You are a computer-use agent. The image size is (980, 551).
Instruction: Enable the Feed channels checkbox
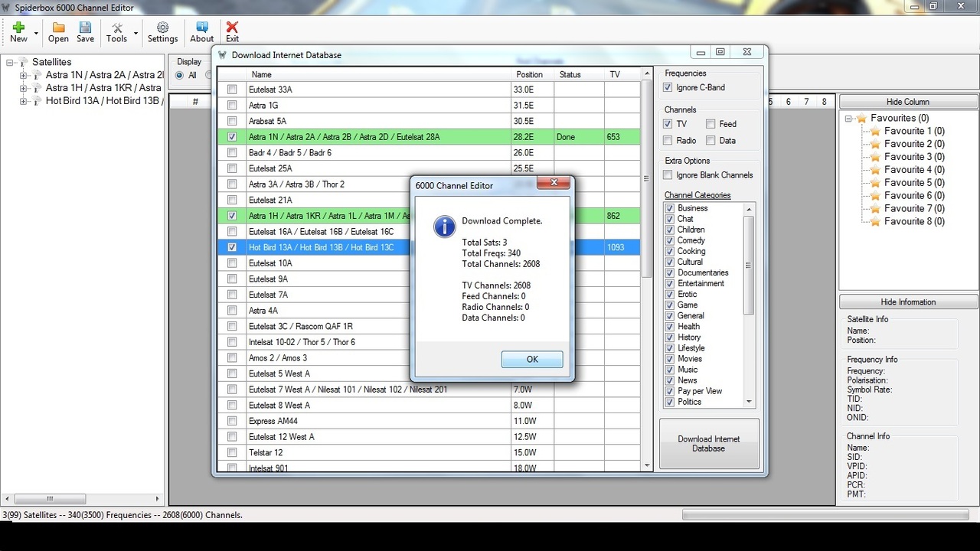(x=711, y=123)
